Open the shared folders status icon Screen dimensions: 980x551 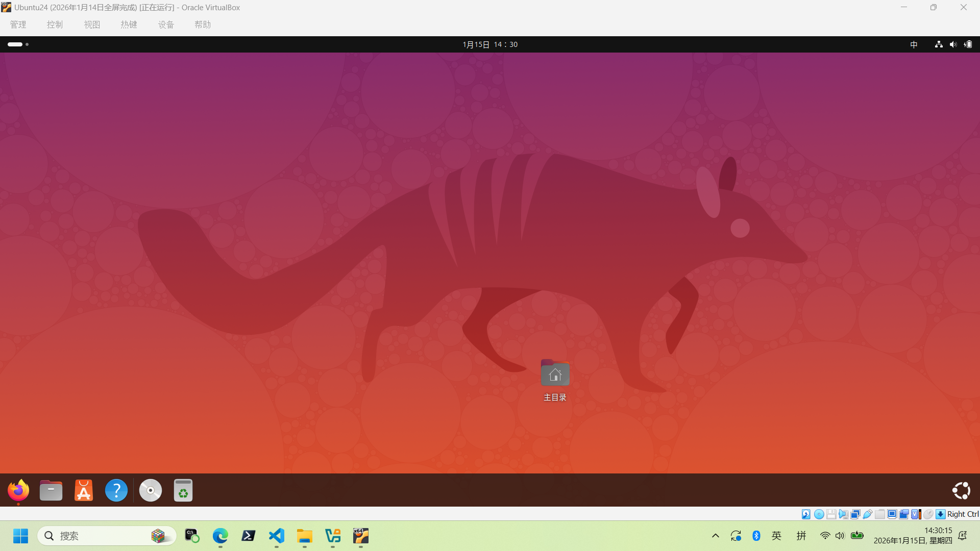pos(879,514)
